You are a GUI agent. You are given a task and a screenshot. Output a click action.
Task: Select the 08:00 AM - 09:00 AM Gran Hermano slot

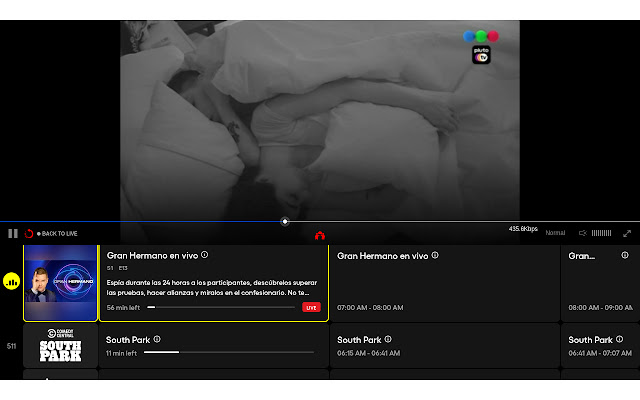pyautogui.click(x=600, y=283)
